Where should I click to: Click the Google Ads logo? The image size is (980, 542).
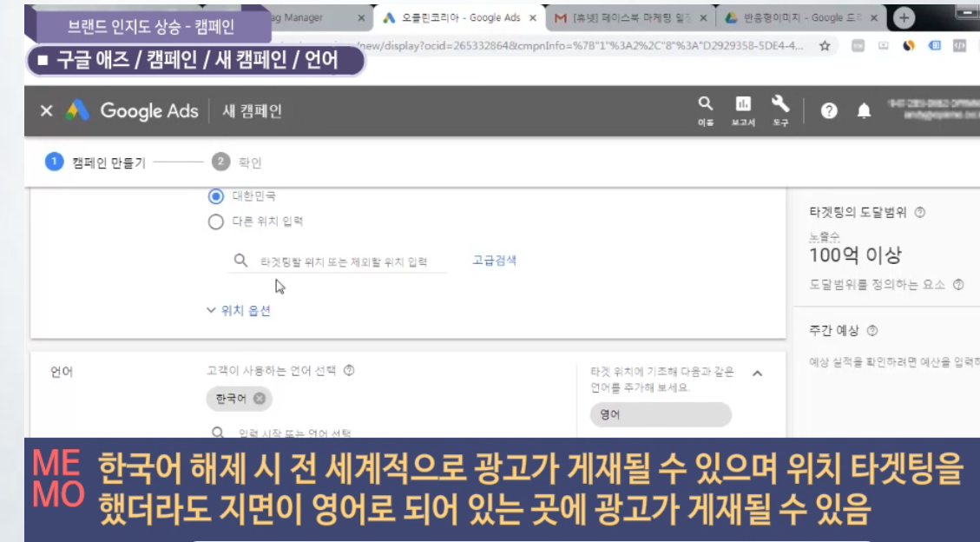pyautogui.click(x=132, y=110)
